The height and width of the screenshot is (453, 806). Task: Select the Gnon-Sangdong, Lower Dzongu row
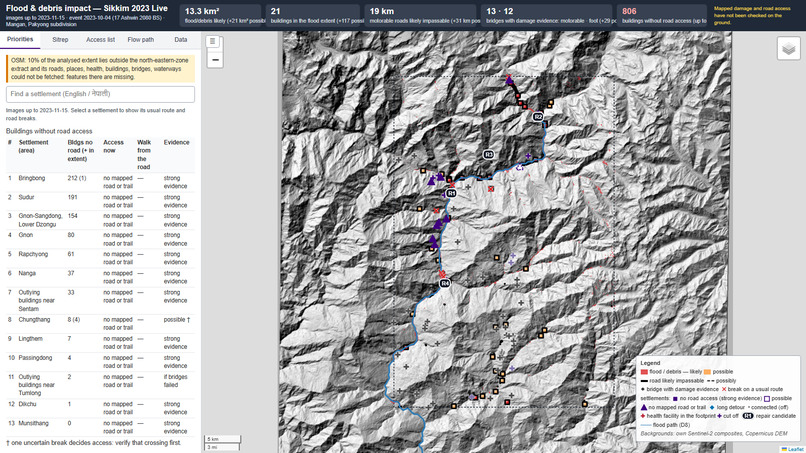pos(100,220)
